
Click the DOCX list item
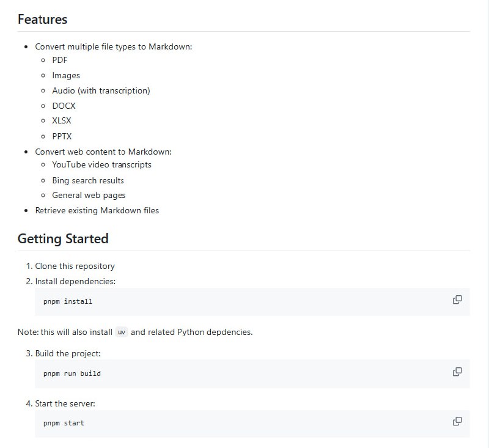(x=64, y=106)
